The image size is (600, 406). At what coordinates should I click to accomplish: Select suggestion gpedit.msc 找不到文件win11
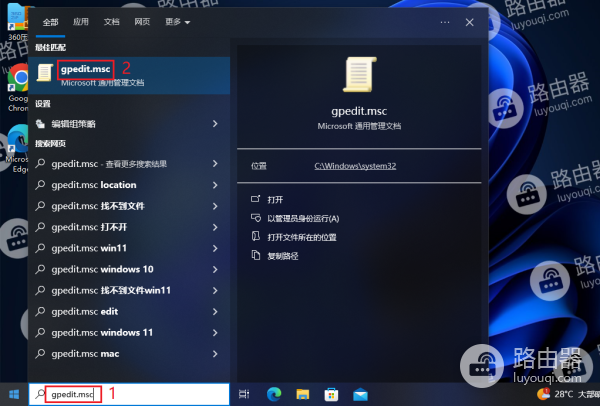(129, 290)
